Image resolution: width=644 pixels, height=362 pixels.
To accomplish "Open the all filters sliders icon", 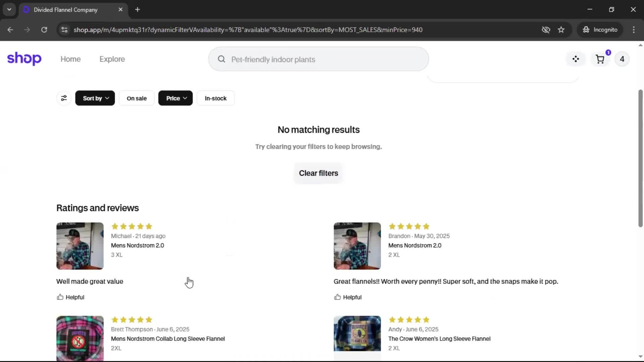I will click(64, 98).
